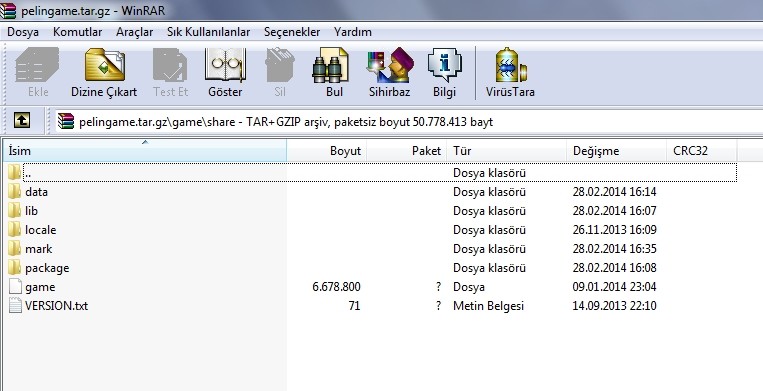
Task: Click 'Dosya' type cell of game file
Action: point(469,287)
